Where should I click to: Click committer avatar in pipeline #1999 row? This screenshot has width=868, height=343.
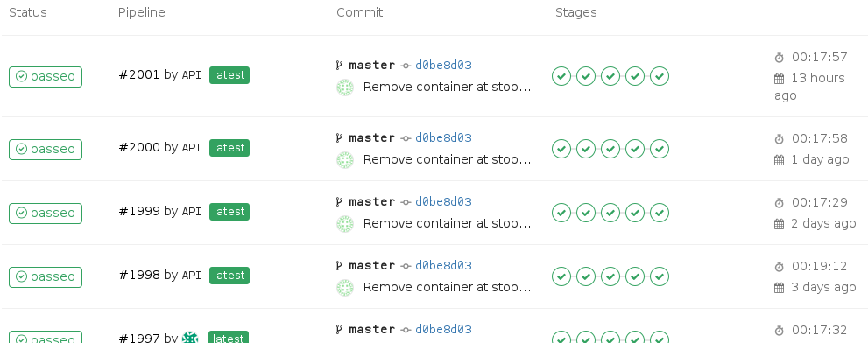tap(345, 224)
